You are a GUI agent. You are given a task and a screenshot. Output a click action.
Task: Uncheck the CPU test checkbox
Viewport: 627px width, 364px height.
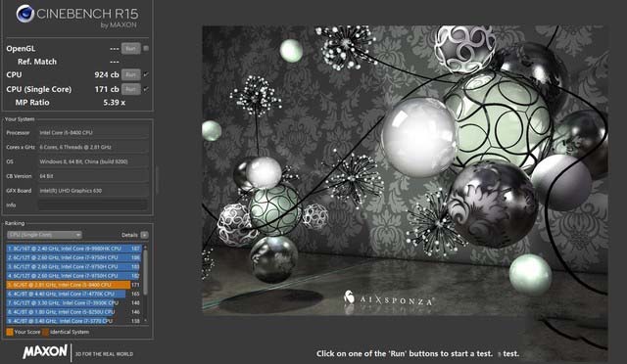pyautogui.click(x=146, y=74)
